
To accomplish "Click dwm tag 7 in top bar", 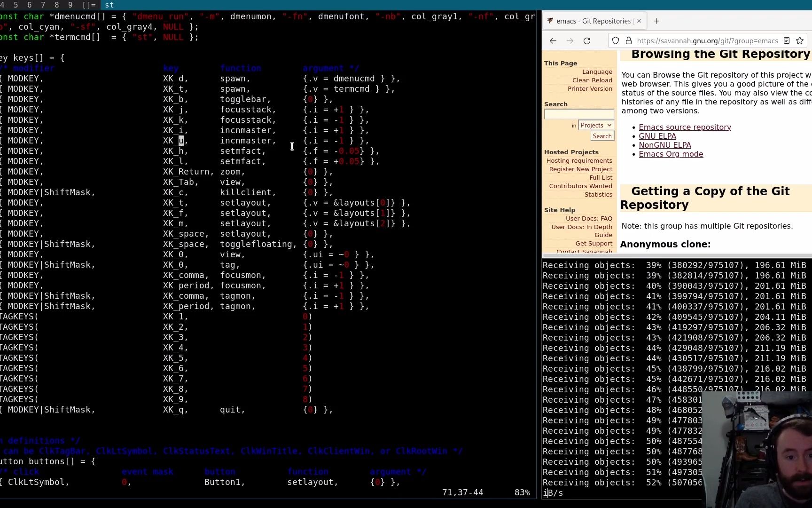I will coord(43,5).
